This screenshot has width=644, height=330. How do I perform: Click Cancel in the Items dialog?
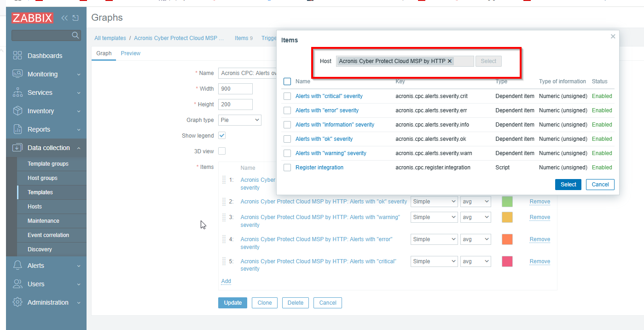(x=600, y=185)
